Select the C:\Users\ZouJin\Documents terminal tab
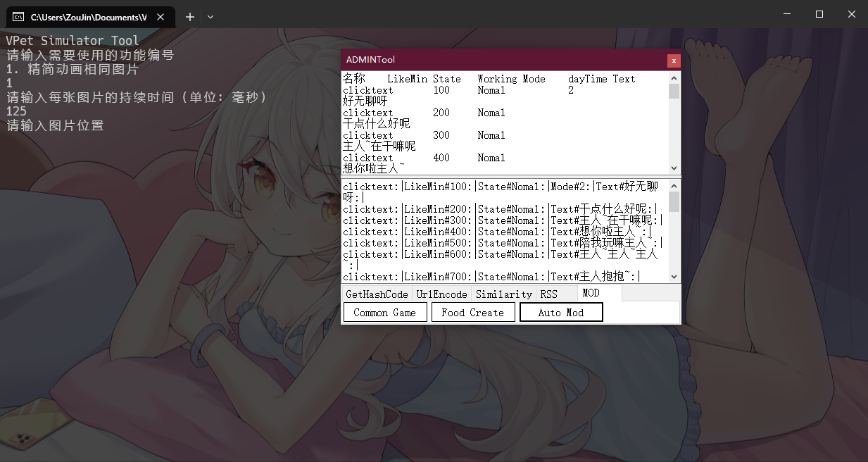The width and height of the screenshot is (868, 462). tap(90, 16)
